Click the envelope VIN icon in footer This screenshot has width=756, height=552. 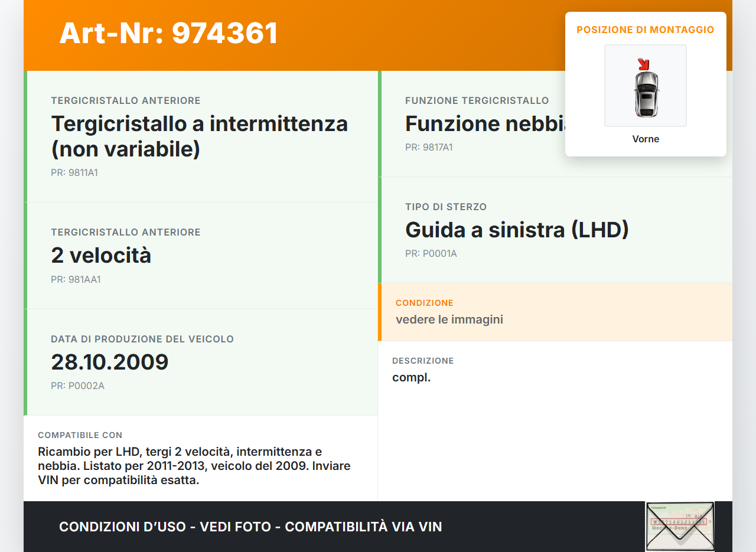(x=680, y=525)
